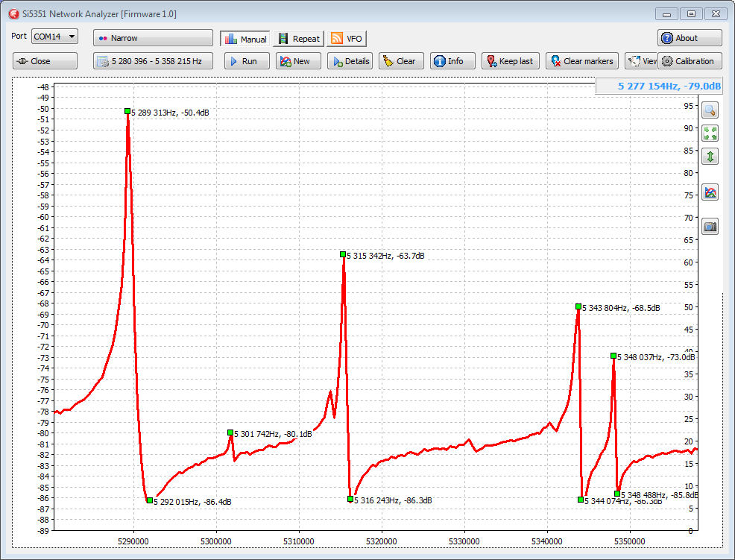
Task: Click the vertical autoscale double-arrow icon
Action: point(710,157)
